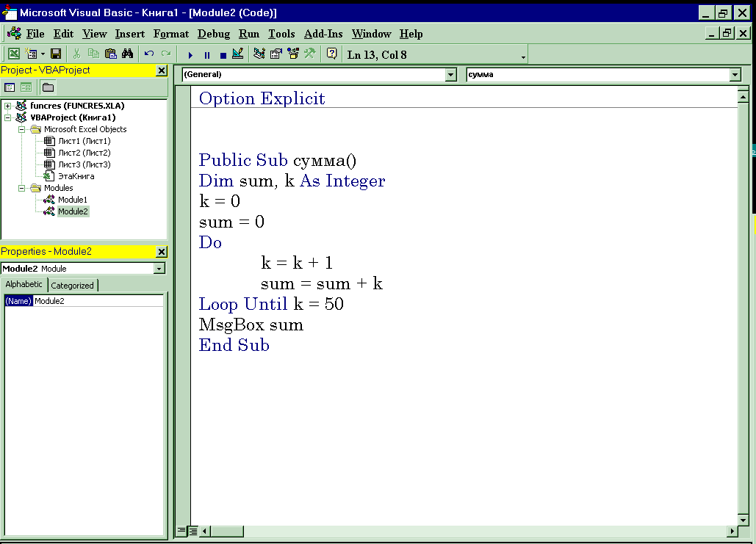Select Лист1 (Лист1) in project tree
Image resolution: width=756 pixels, height=544 pixels.
(84, 141)
